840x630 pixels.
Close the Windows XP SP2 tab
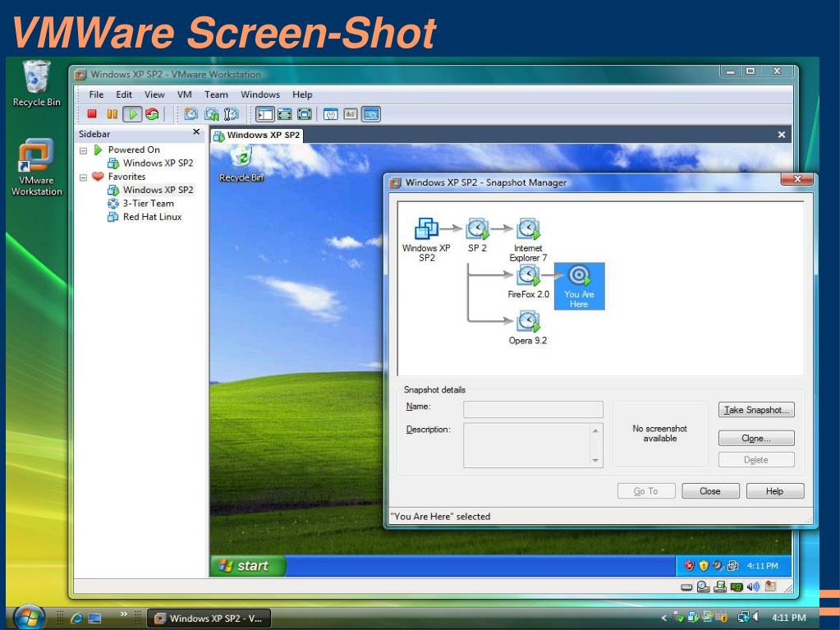[782, 135]
